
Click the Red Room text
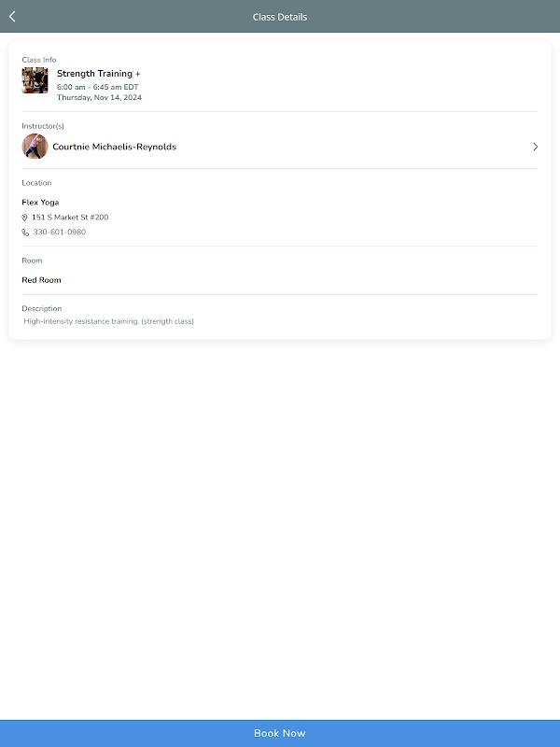click(41, 280)
